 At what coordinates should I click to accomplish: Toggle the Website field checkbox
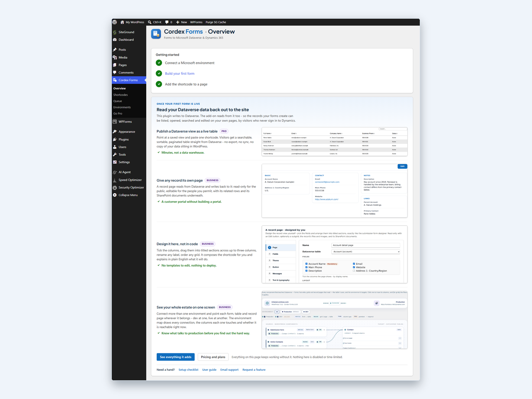[354, 267]
